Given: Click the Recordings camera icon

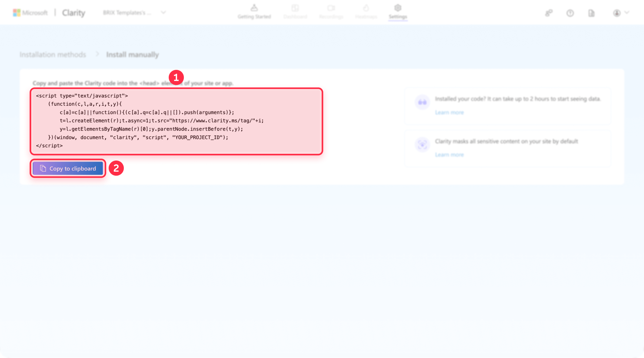Looking at the screenshot, I should coord(331,8).
